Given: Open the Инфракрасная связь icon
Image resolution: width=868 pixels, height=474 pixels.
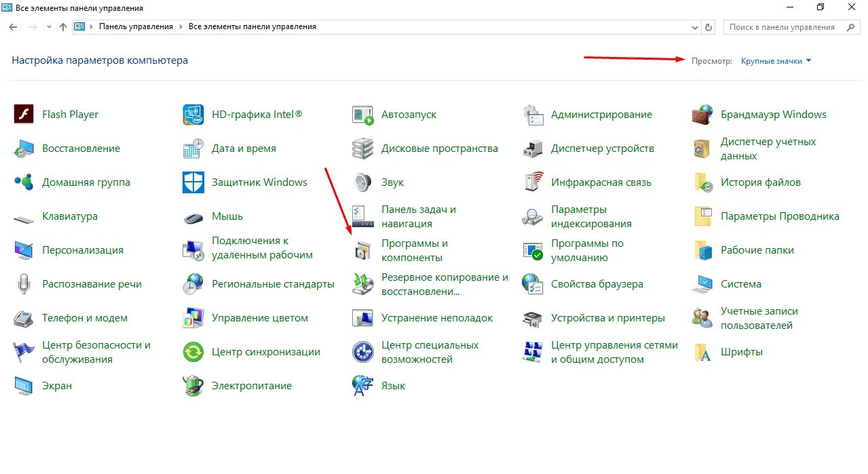Looking at the screenshot, I should click(533, 182).
